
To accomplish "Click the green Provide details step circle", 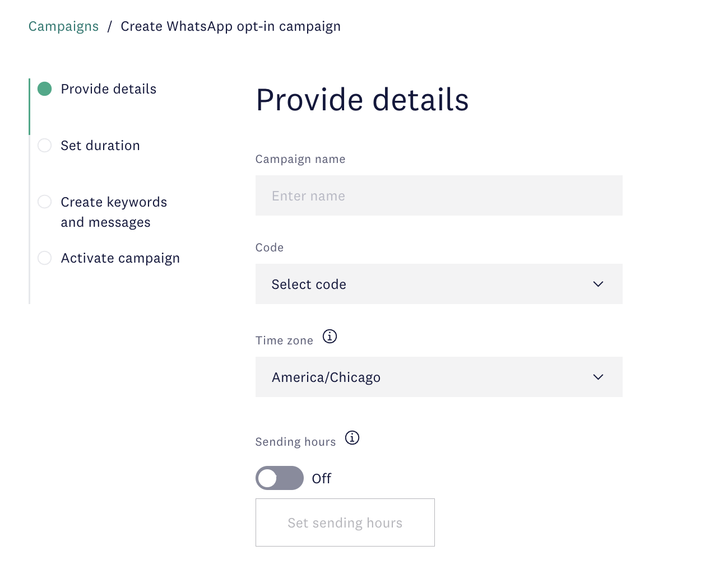I will tap(44, 89).
